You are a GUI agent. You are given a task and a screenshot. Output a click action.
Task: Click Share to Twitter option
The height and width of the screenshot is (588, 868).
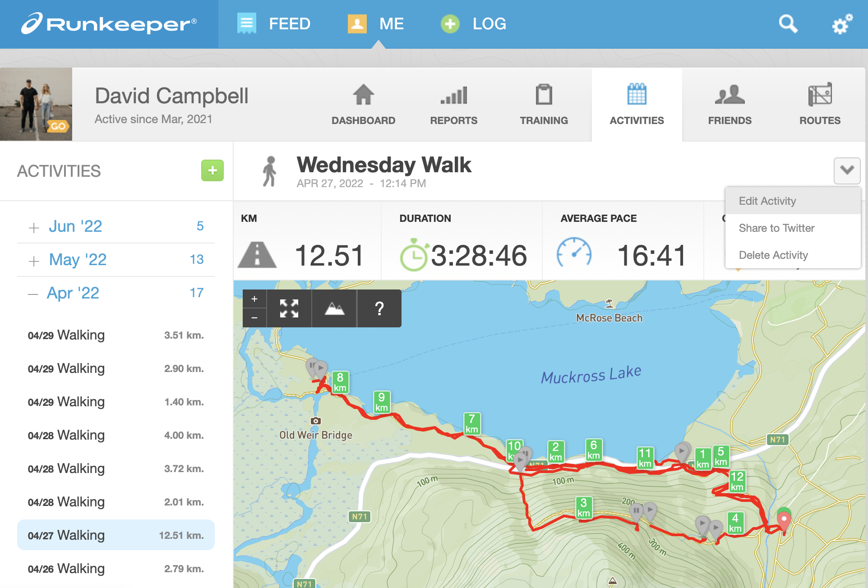(777, 227)
